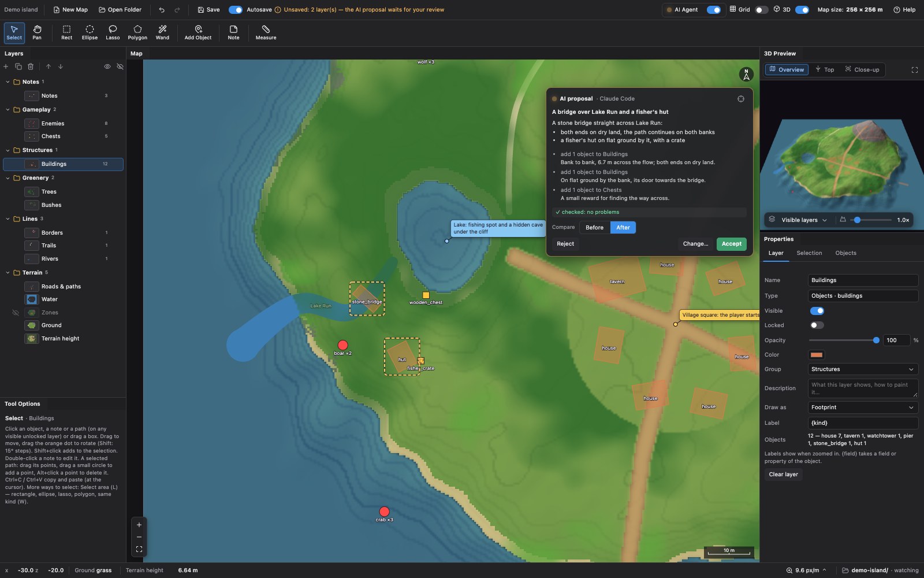This screenshot has width=924, height=578.
Task: Toggle AI Agent switch
Action: (714, 10)
